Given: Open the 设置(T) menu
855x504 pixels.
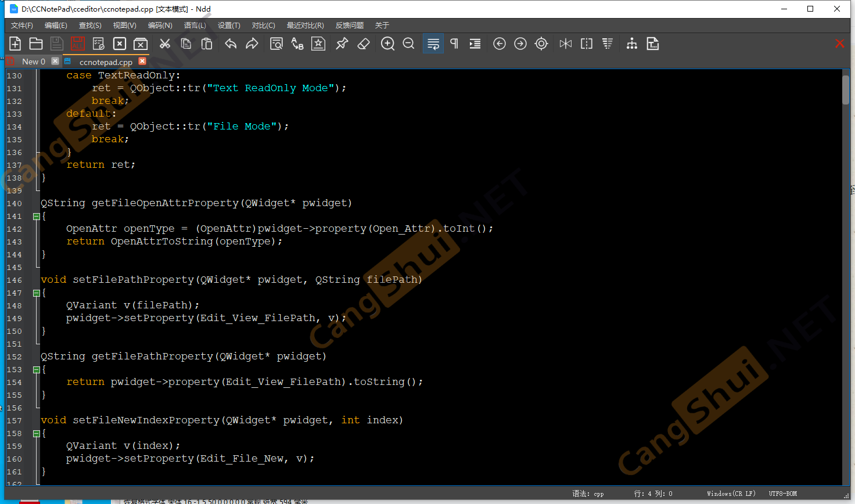Looking at the screenshot, I should pyautogui.click(x=229, y=26).
